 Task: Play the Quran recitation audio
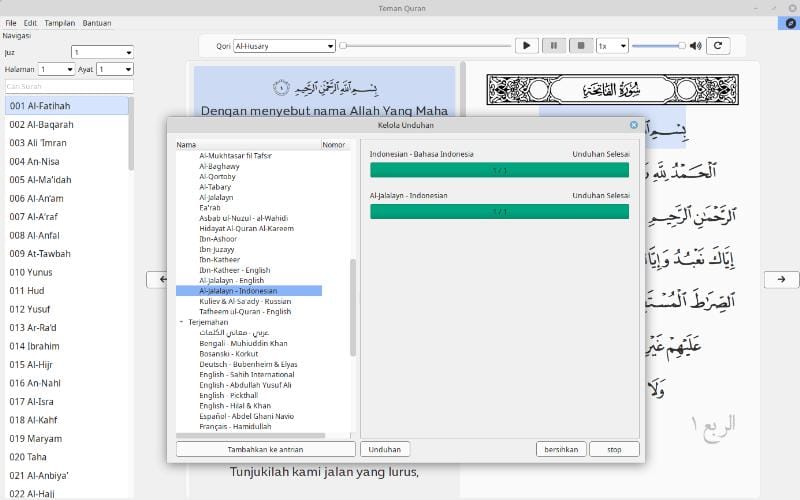tap(527, 46)
